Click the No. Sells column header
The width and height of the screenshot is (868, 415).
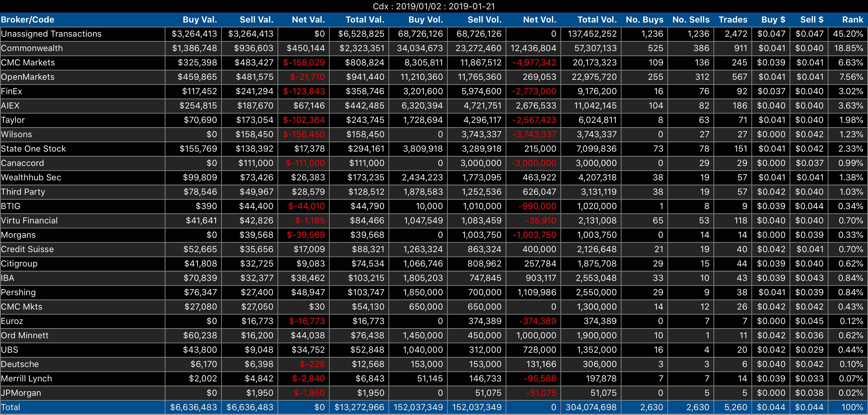coord(691,19)
